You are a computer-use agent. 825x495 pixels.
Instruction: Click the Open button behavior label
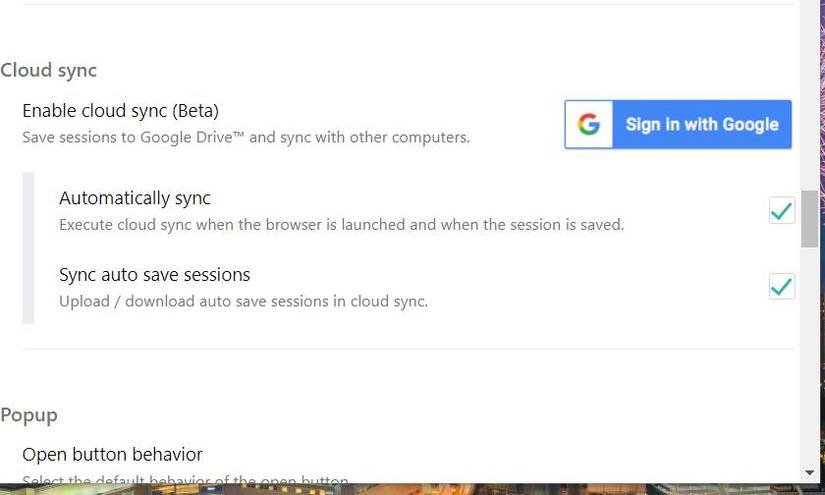(x=112, y=454)
